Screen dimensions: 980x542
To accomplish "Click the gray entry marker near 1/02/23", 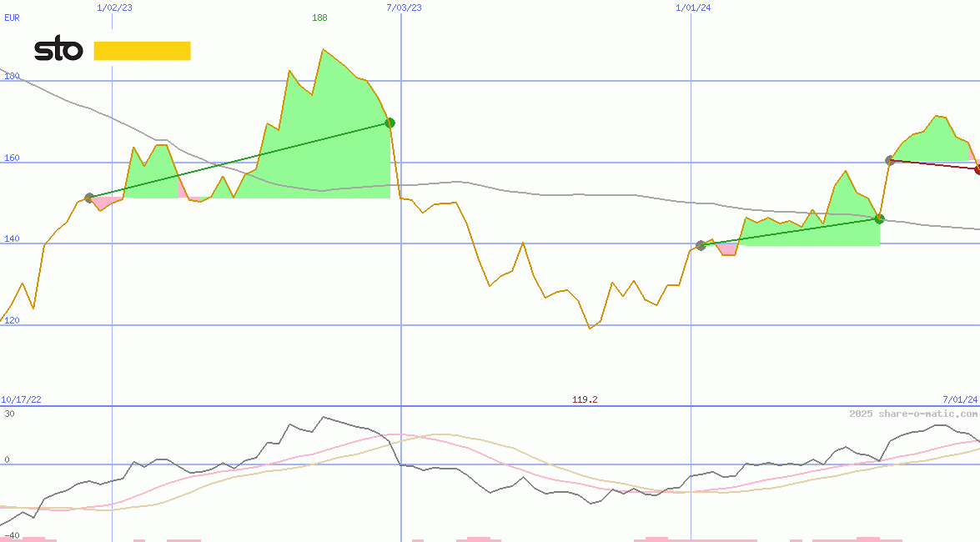I will [89, 198].
